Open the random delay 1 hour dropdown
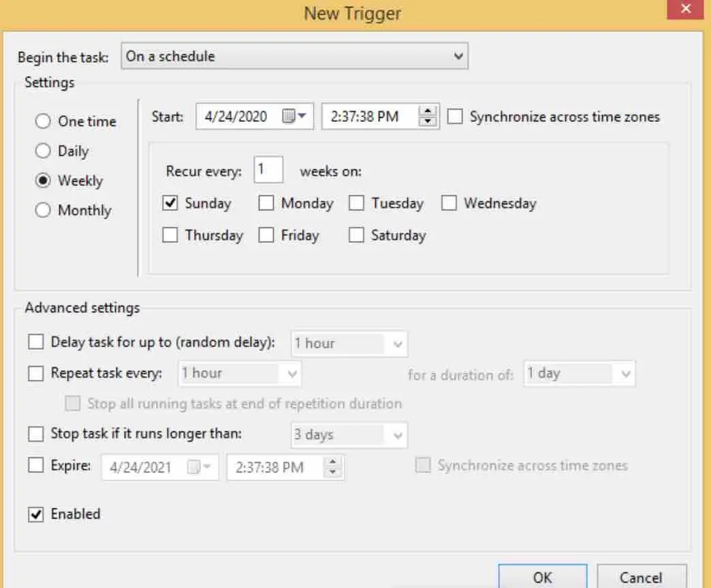 [349, 344]
